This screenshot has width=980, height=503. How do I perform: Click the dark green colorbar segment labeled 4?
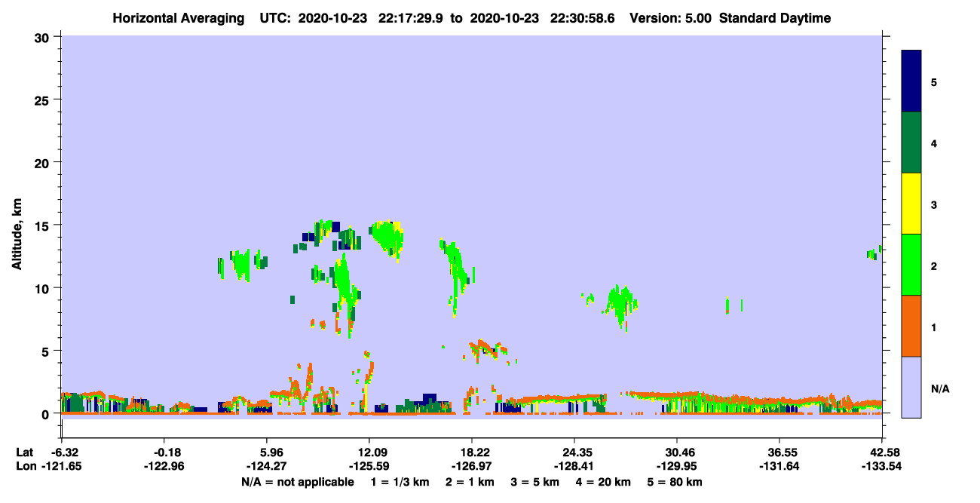911,143
